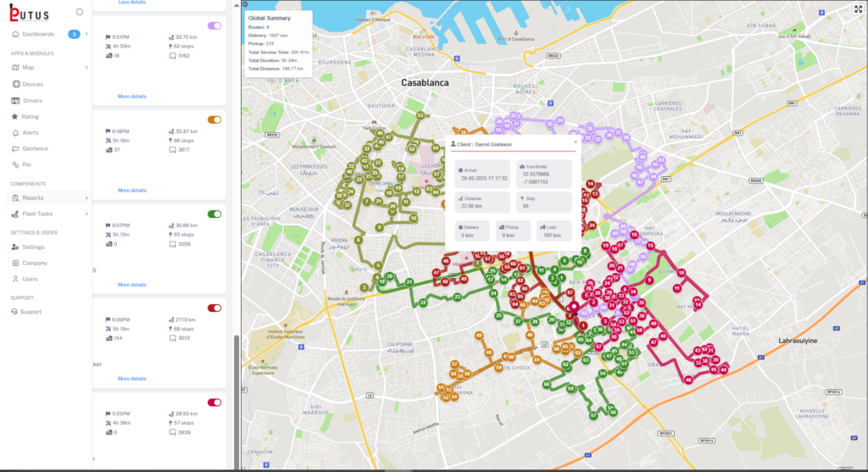Image resolution: width=868 pixels, height=472 pixels.
Task: Click the load icon beside 2839
Action: 173,432
